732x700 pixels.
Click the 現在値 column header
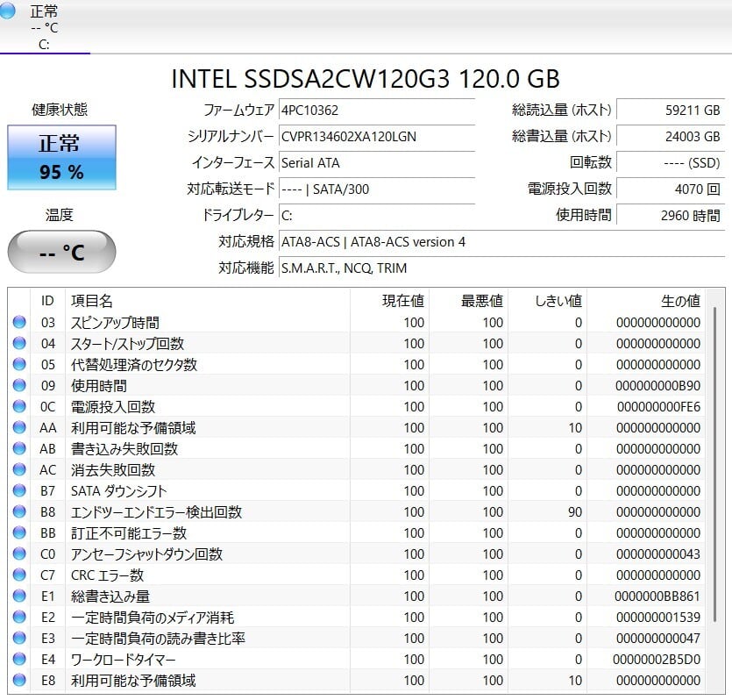tap(402, 301)
